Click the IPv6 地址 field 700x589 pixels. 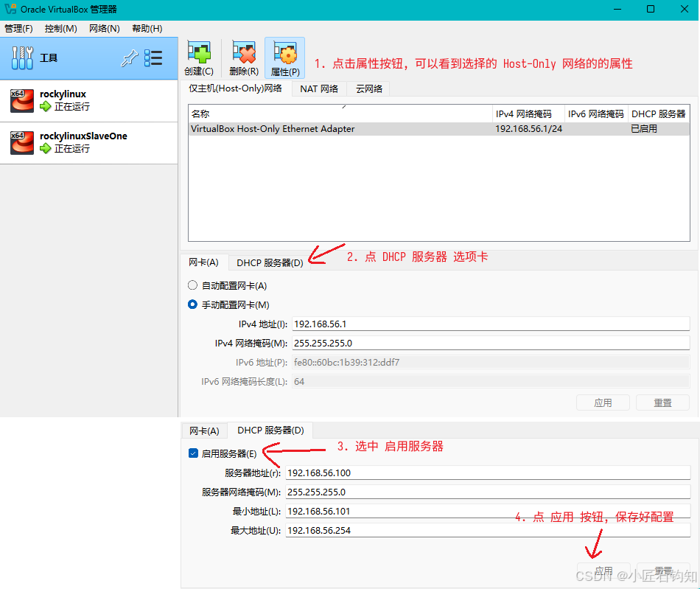pos(491,362)
